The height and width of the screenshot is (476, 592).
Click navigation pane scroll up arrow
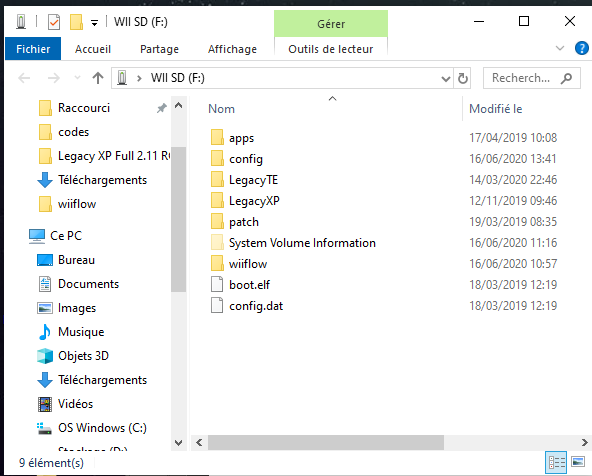point(179,105)
